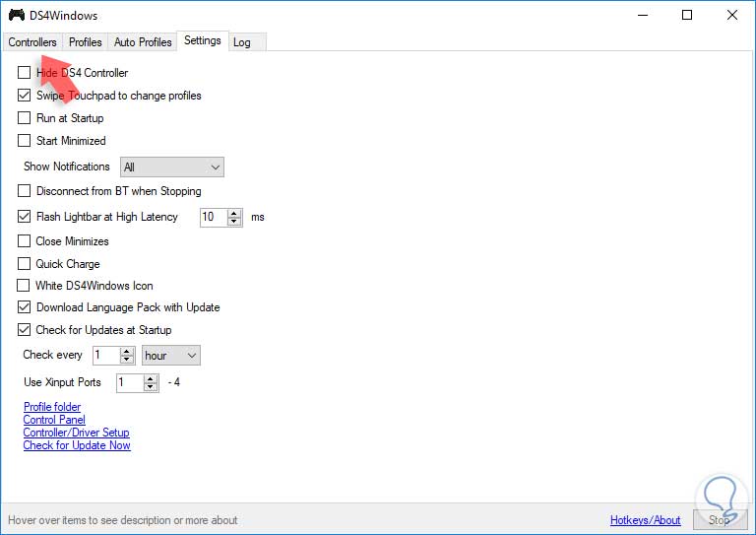Open the Control Panel link
Viewport: 756px width, 535px height.
[54, 420]
